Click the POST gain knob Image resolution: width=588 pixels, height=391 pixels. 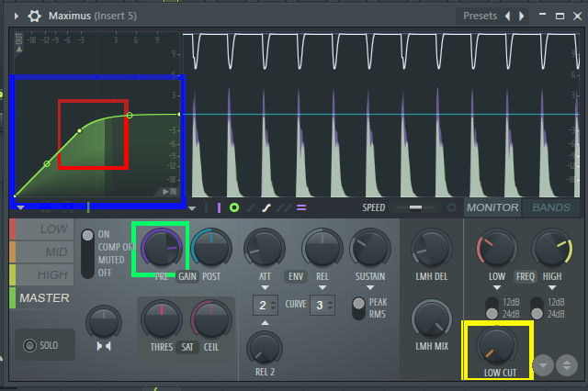211,248
